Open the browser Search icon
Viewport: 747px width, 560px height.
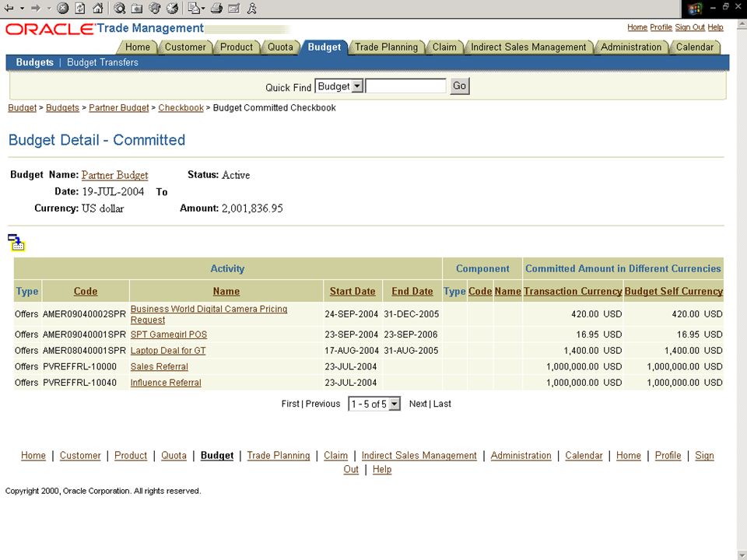click(x=120, y=8)
